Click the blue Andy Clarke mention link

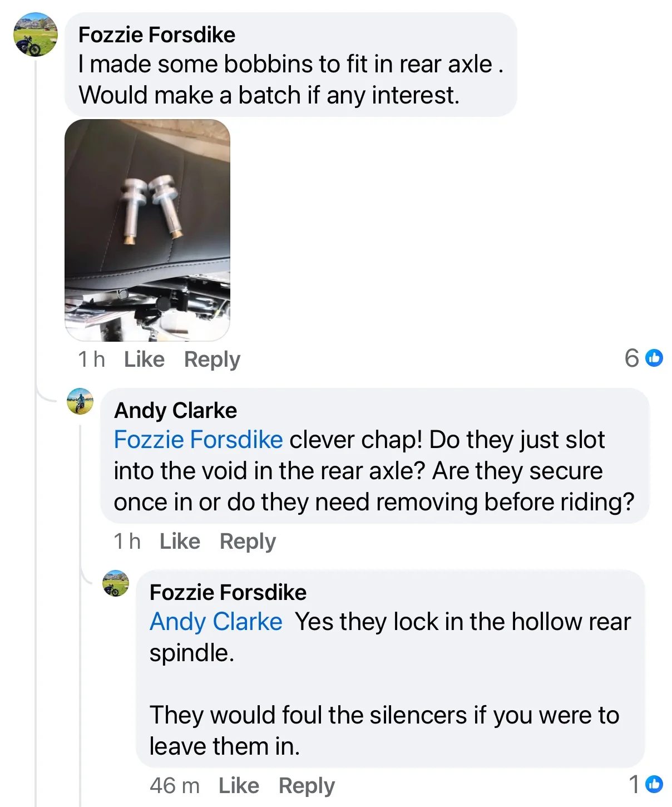click(x=216, y=622)
